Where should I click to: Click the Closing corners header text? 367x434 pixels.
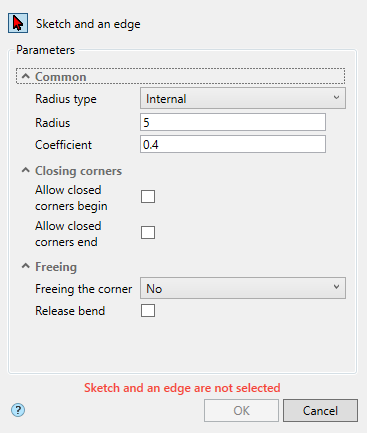(x=78, y=171)
